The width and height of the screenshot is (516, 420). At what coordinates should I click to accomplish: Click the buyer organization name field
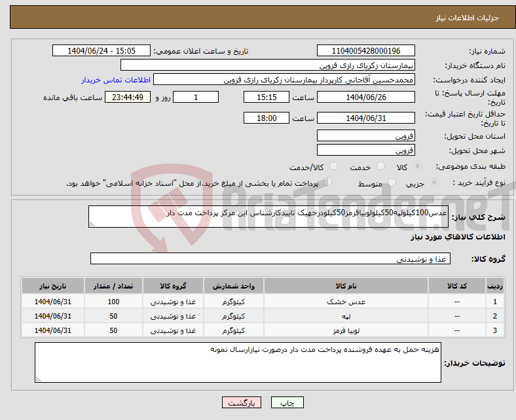(268, 65)
